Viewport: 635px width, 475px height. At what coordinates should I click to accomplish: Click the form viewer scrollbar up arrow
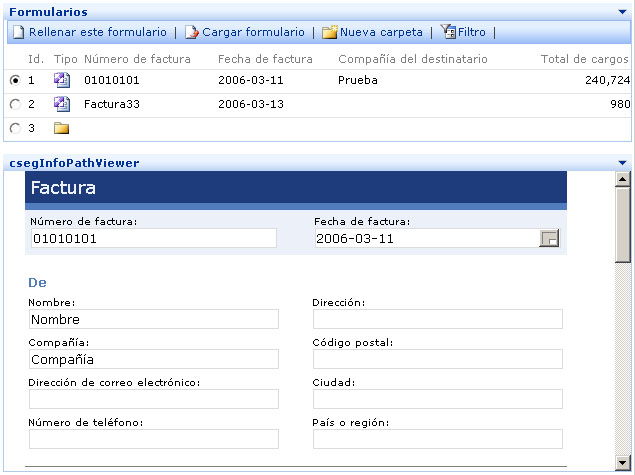(622, 179)
